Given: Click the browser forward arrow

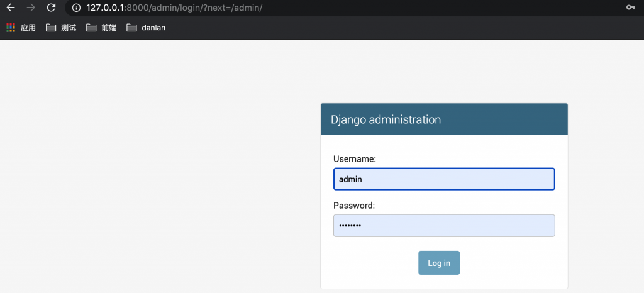Looking at the screenshot, I should tap(31, 8).
